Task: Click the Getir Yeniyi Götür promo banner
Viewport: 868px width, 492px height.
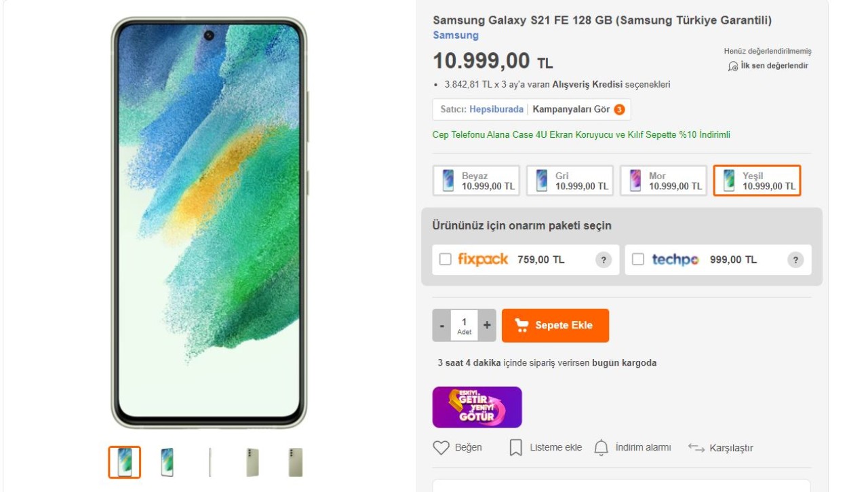Action: point(477,407)
